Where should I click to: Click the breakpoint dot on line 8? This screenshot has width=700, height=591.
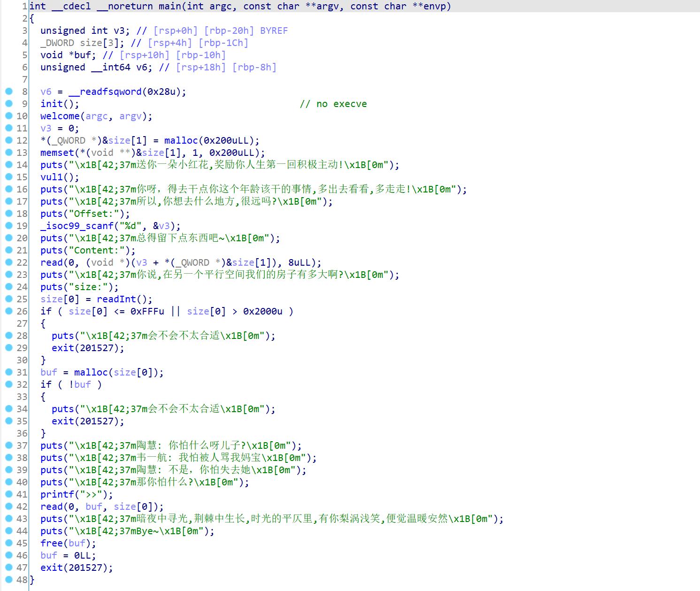pos(9,91)
